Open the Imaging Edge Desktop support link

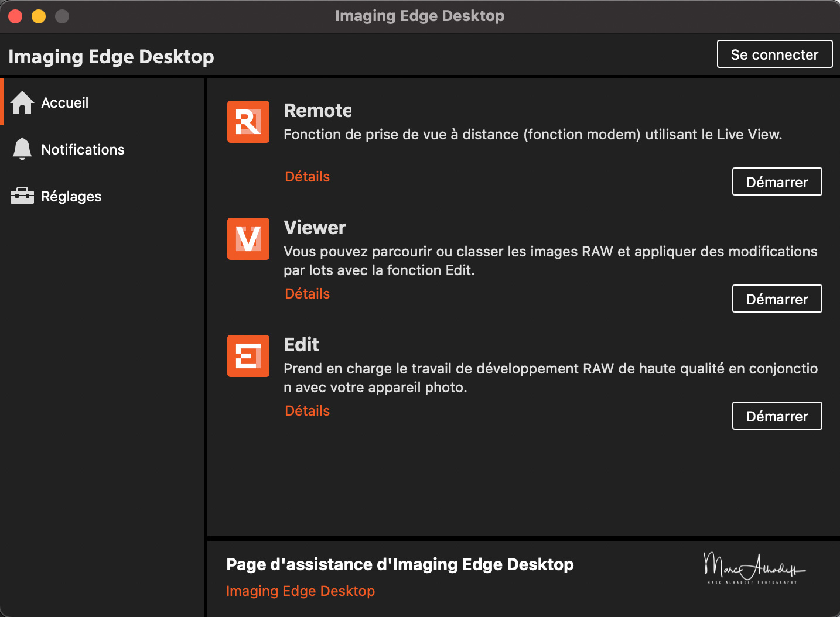300,591
